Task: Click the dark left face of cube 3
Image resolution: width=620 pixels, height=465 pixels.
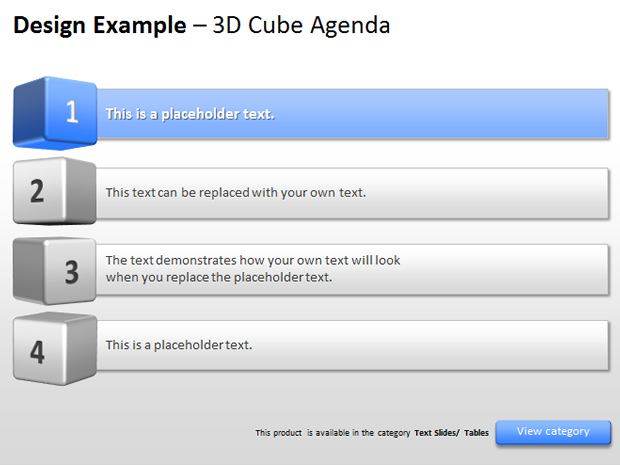Action: (28, 270)
